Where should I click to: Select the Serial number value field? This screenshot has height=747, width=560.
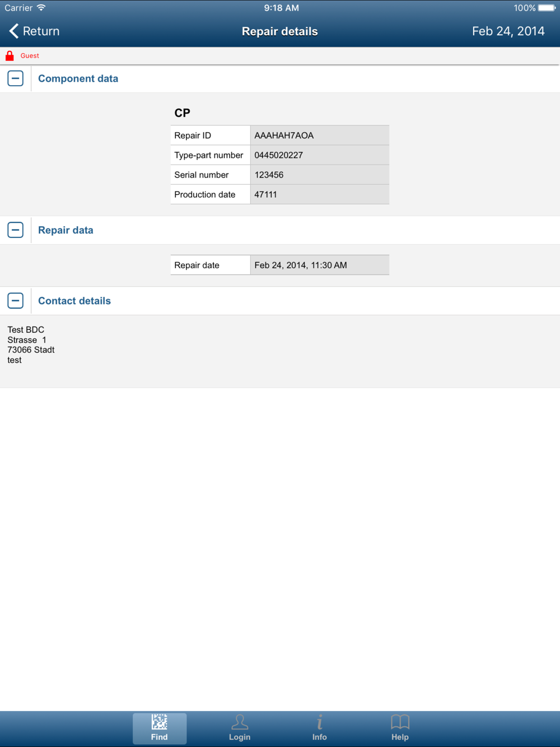[x=320, y=175]
